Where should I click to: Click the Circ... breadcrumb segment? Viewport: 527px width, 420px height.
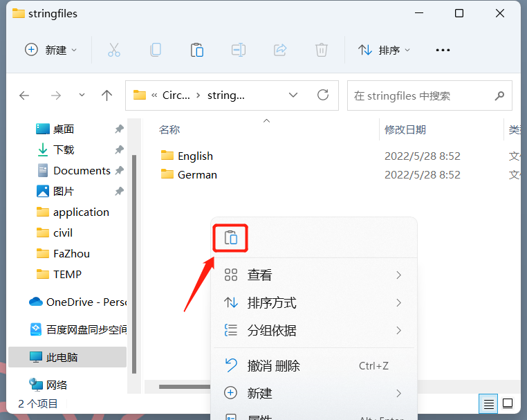coord(176,95)
